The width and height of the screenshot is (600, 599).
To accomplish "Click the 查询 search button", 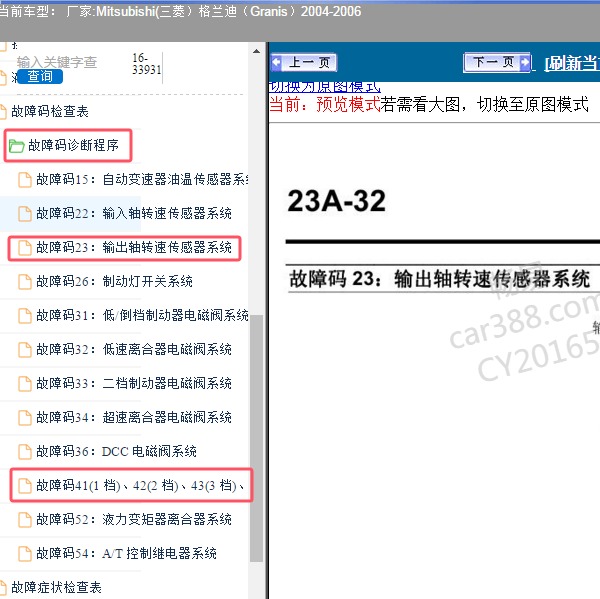I will click(x=40, y=76).
